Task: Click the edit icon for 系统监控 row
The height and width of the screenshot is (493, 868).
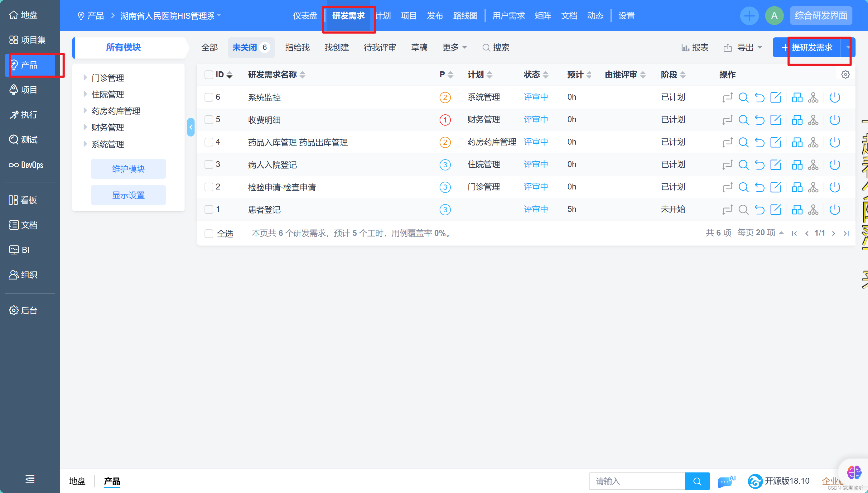Action: [x=775, y=98]
